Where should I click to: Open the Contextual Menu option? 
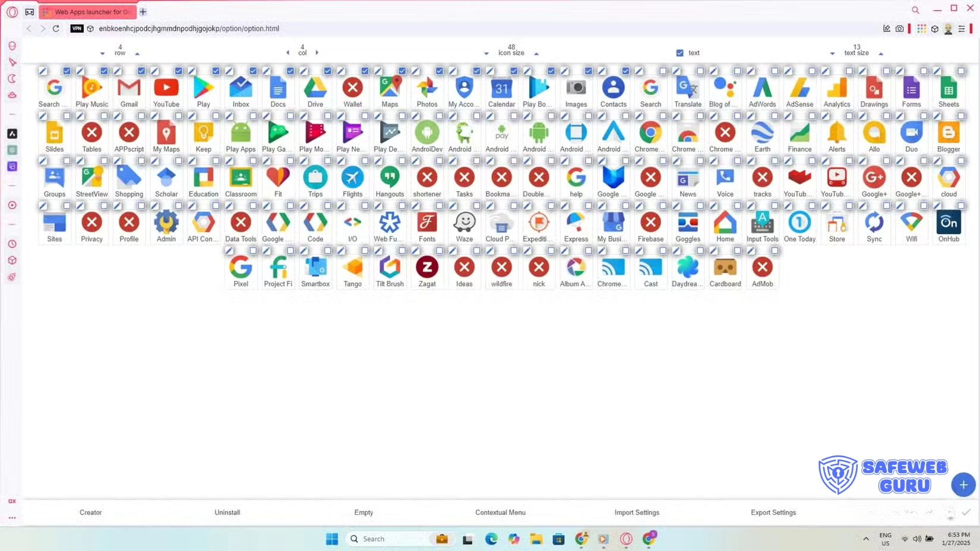tap(500, 512)
